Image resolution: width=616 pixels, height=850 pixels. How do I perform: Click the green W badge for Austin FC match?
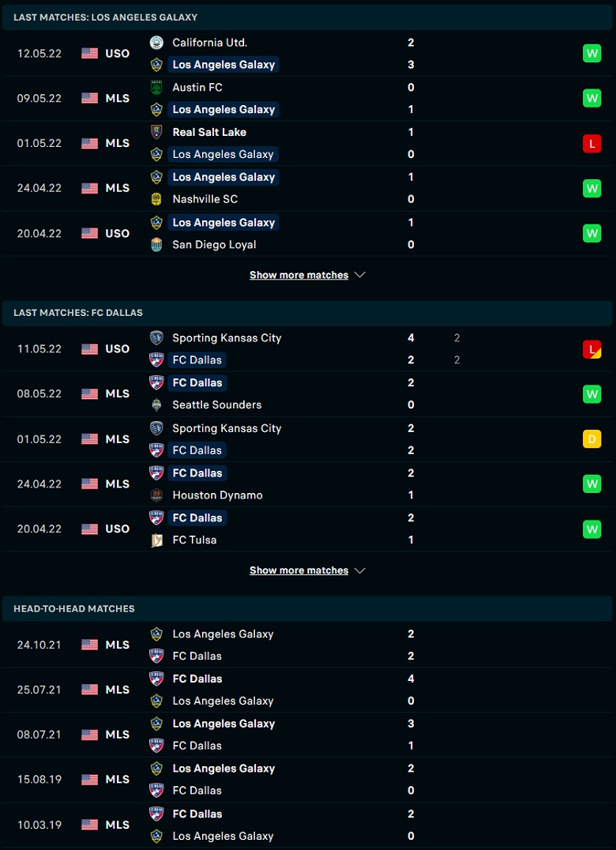click(592, 98)
